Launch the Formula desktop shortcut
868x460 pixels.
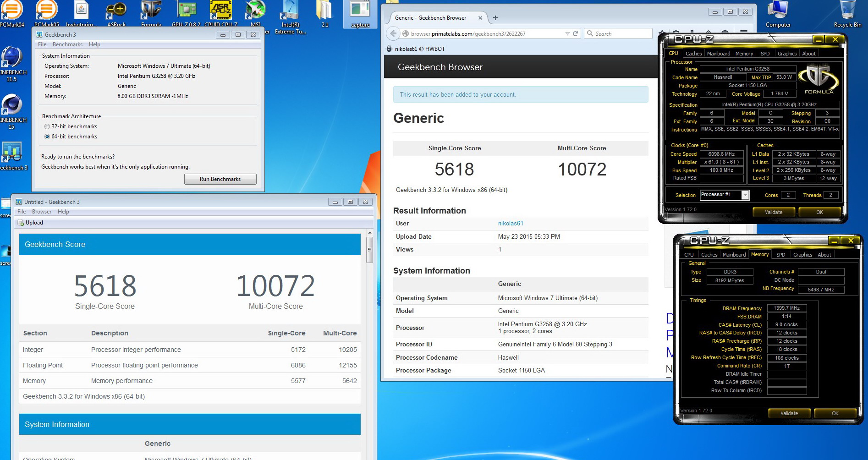click(x=151, y=14)
